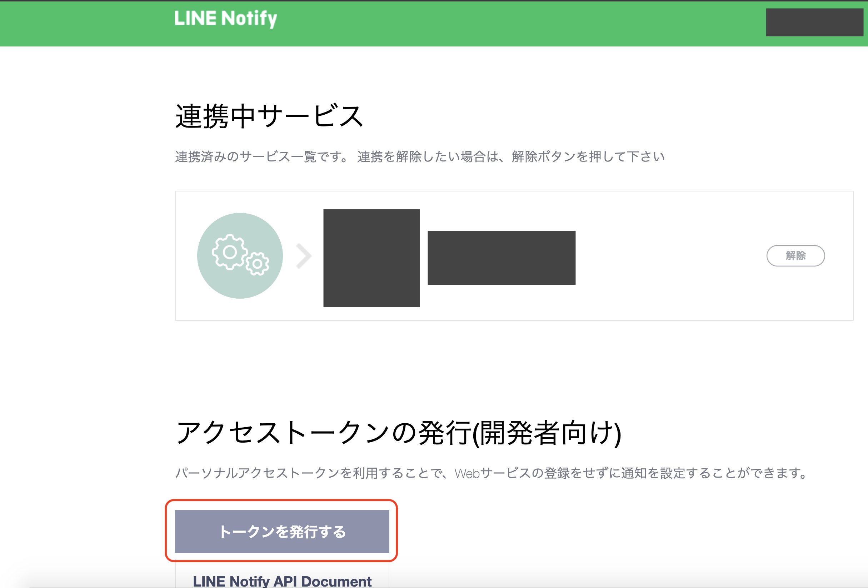Viewport: 868px width, 588px height.
Task: Click the red outline around token button
Action: click(396, 530)
